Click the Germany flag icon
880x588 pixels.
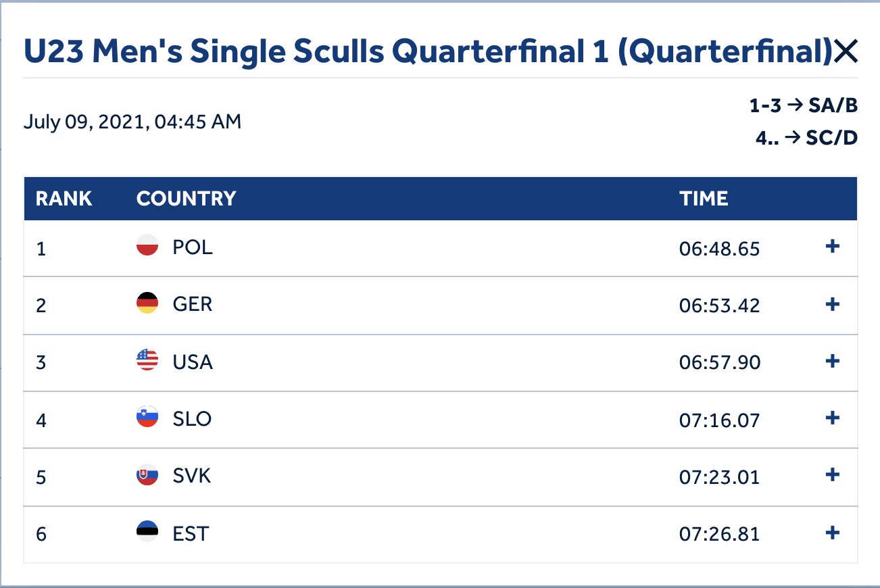[147, 303]
